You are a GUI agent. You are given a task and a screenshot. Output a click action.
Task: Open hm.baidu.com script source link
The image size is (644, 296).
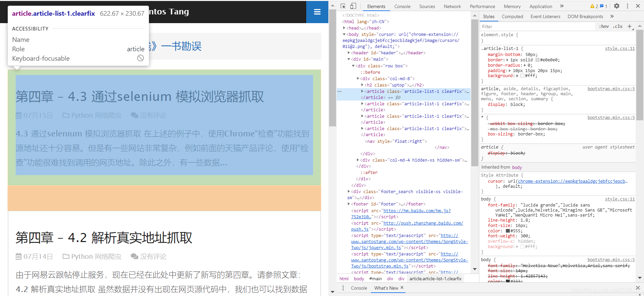417,211
